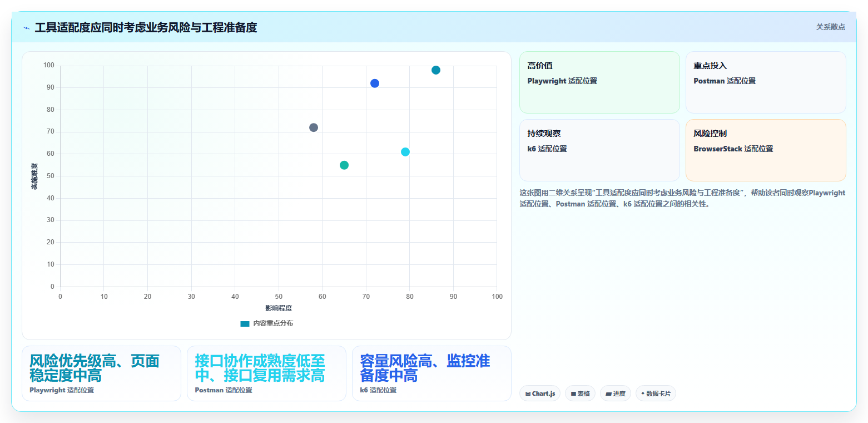Click the 风险优先级高、页面稳定度中高 card
The width and height of the screenshot is (868, 423).
[x=101, y=373]
